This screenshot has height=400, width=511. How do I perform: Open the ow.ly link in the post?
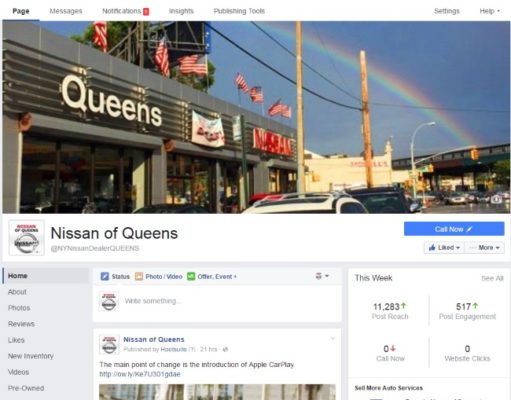[x=140, y=374]
